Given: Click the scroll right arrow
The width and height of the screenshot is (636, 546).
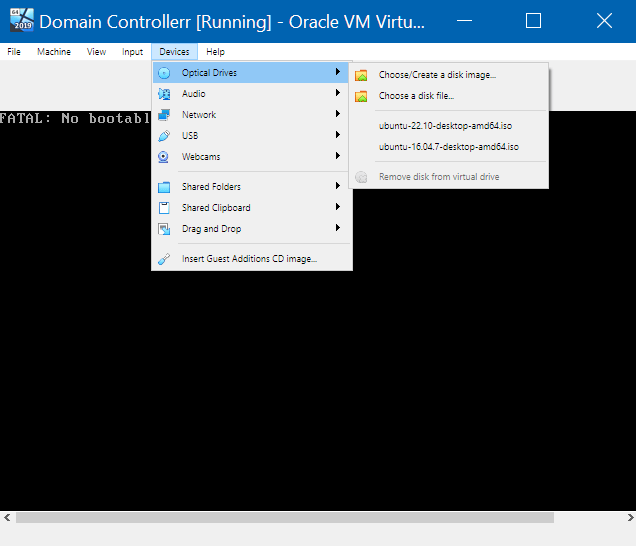Looking at the screenshot, I should coord(630,518).
